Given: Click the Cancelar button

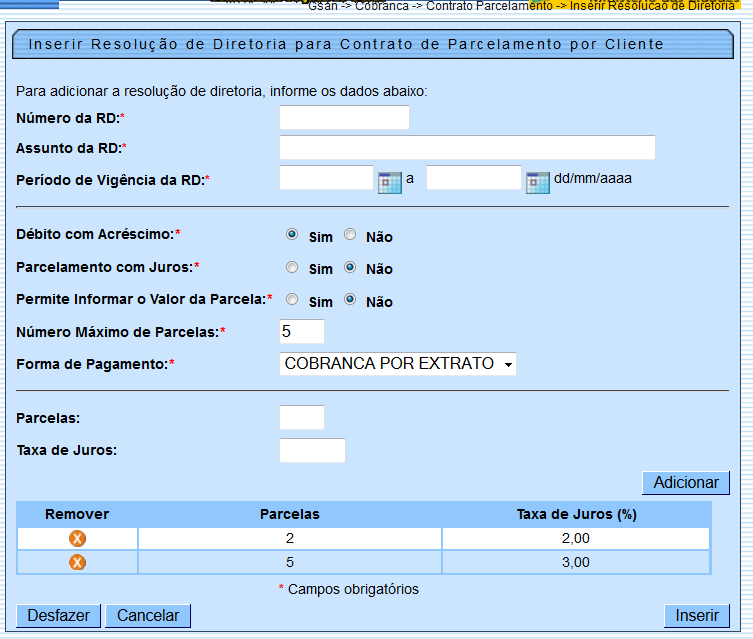Looking at the screenshot, I should click(x=148, y=616).
